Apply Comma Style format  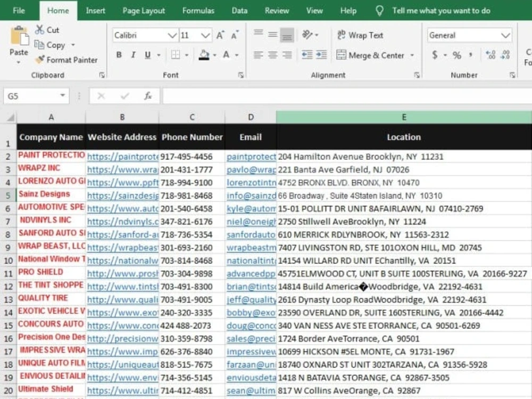pyautogui.click(x=471, y=54)
